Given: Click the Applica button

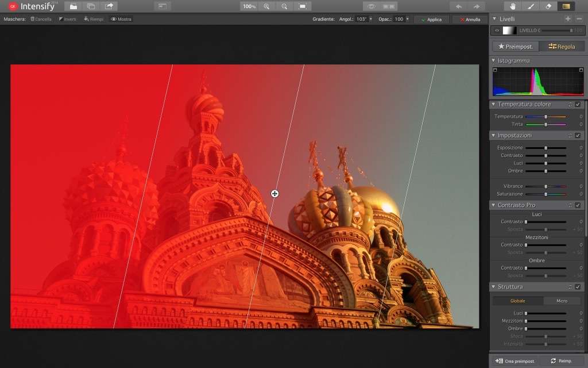Looking at the screenshot, I should (431, 20).
